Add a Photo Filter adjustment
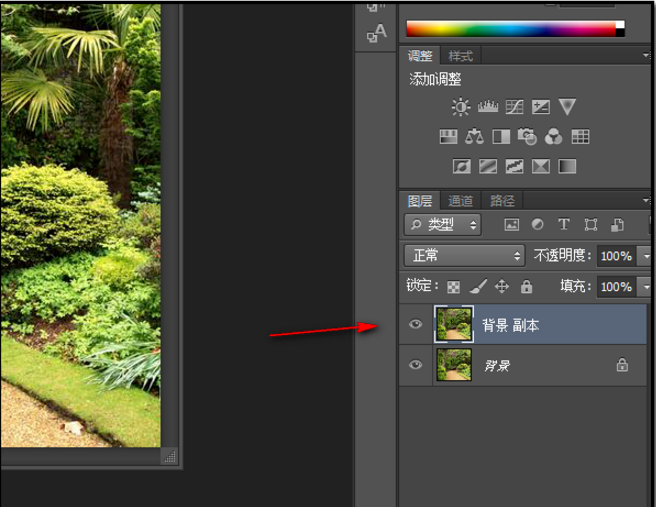This screenshot has width=656, height=507. (x=527, y=136)
